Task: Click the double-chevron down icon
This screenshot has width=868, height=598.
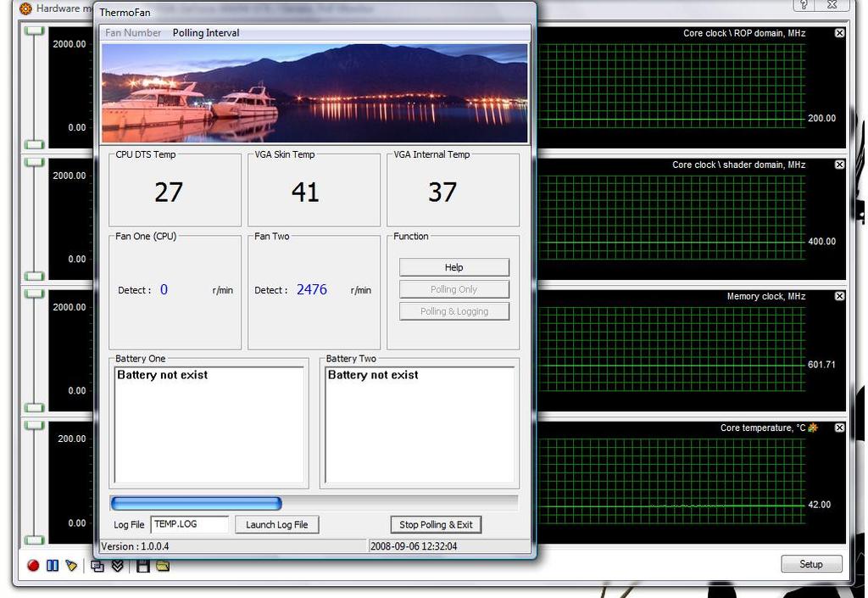Action: [x=118, y=566]
